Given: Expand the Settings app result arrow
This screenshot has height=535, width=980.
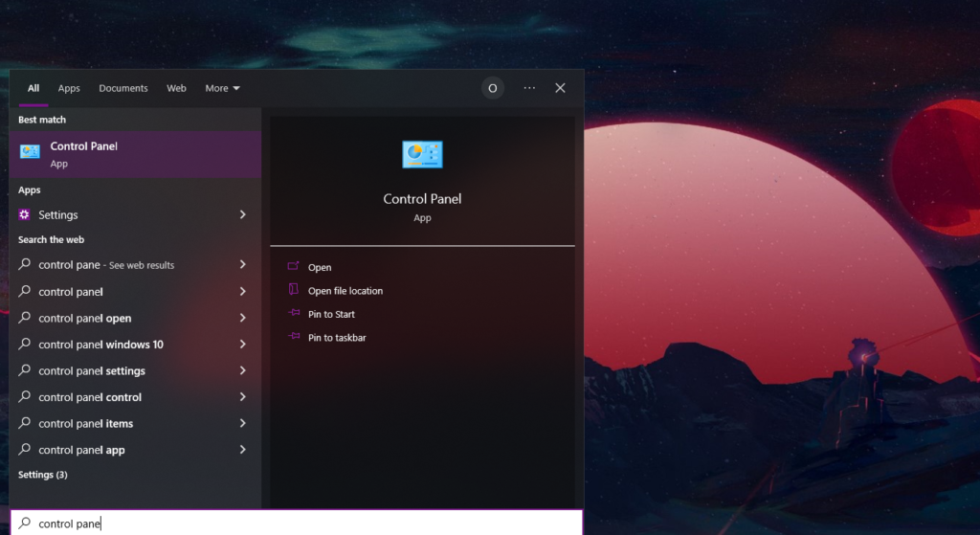Looking at the screenshot, I should coord(242,214).
